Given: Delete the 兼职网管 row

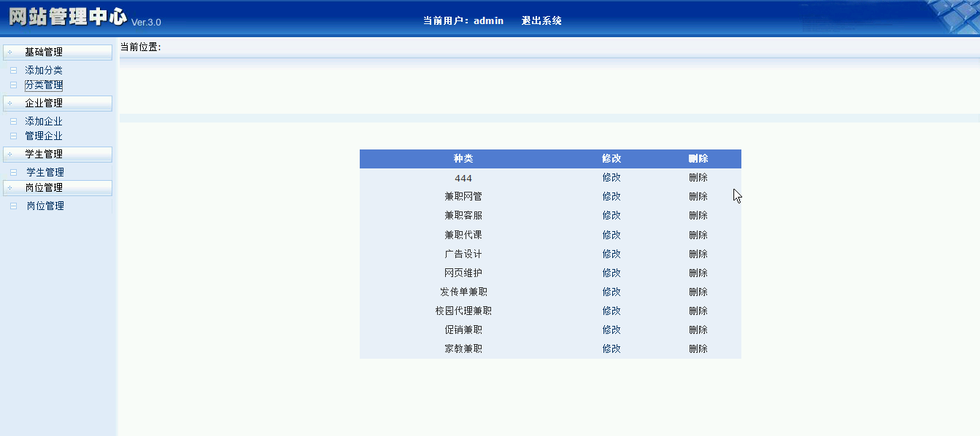Looking at the screenshot, I should (x=698, y=196).
